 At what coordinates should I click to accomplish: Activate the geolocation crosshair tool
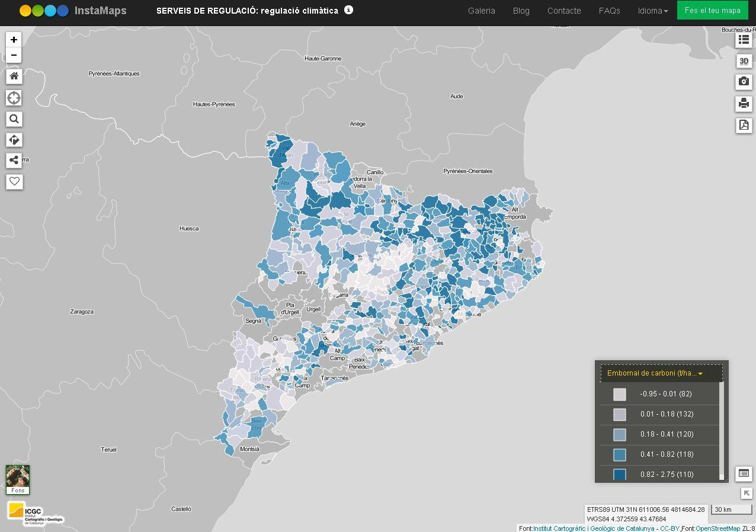tap(14, 98)
